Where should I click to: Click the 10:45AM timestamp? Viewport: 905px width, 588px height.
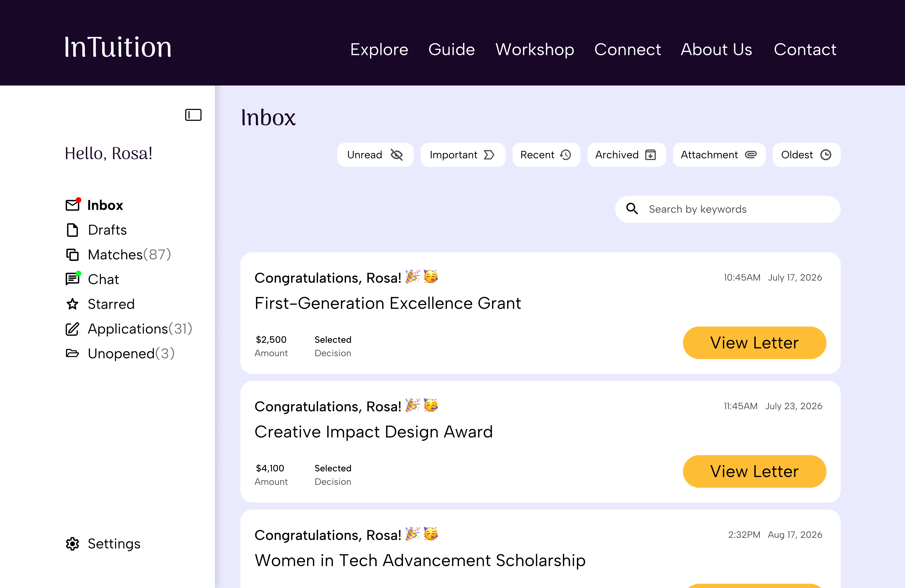point(742,277)
